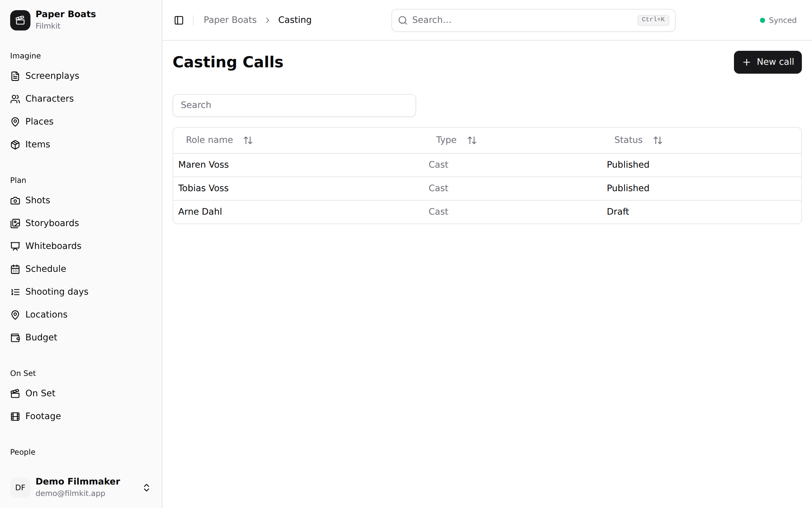Image resolution: width=812 pixels, height=508 pixels.
Task: Sort by Type arrows icon
Action: (472, 140)
